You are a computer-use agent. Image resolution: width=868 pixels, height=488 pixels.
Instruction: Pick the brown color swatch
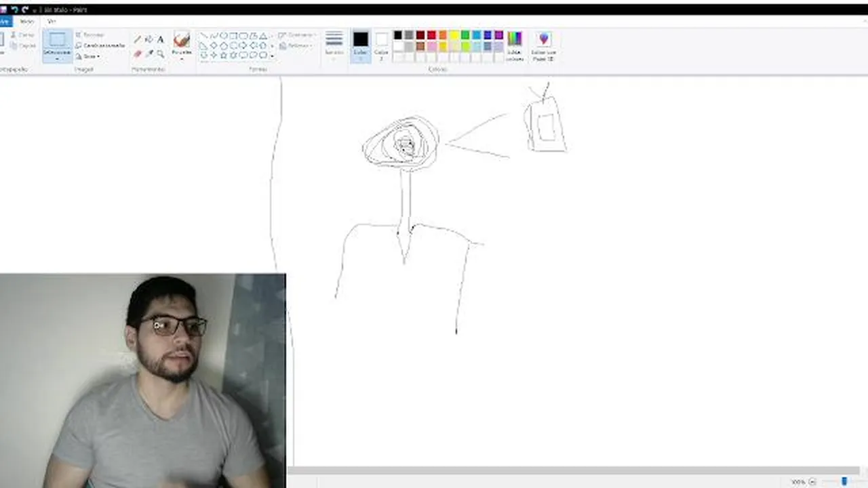pos(420,46)
